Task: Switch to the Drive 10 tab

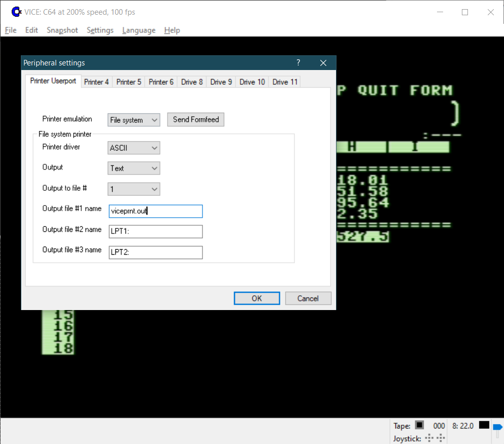Action: (252, 82)
